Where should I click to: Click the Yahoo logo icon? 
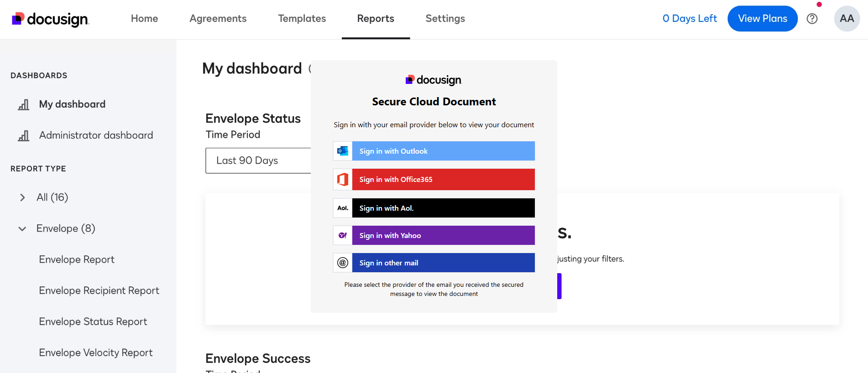click(343, 235)
